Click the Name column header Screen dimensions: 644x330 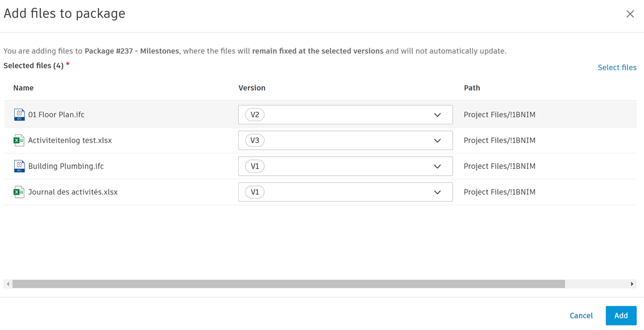click(x=23, y=88)
